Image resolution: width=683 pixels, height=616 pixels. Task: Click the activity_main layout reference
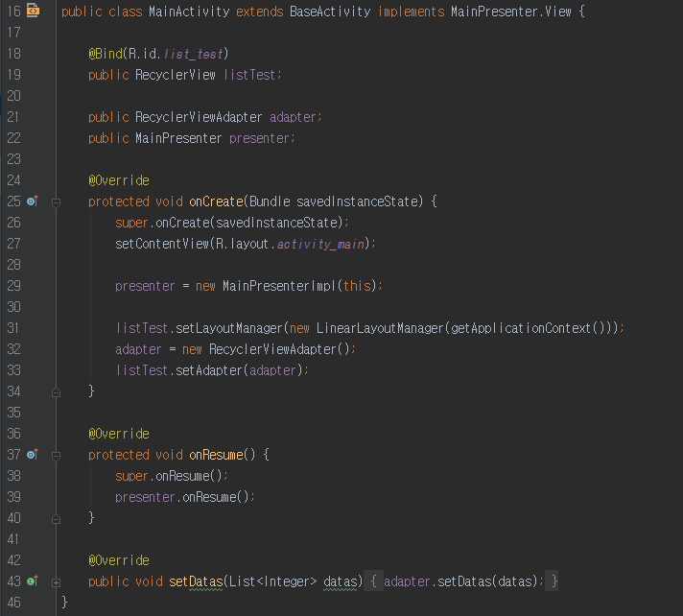[320, 244]
